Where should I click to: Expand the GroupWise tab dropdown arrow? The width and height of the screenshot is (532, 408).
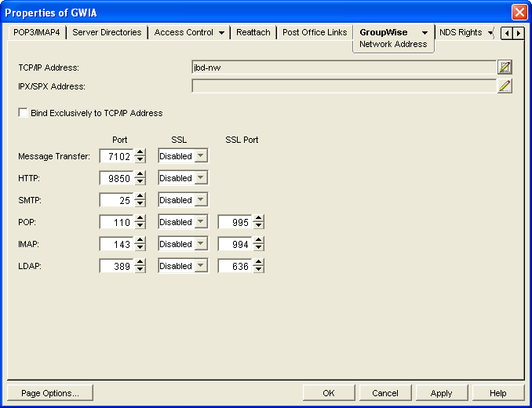click(x=425, y=33)
